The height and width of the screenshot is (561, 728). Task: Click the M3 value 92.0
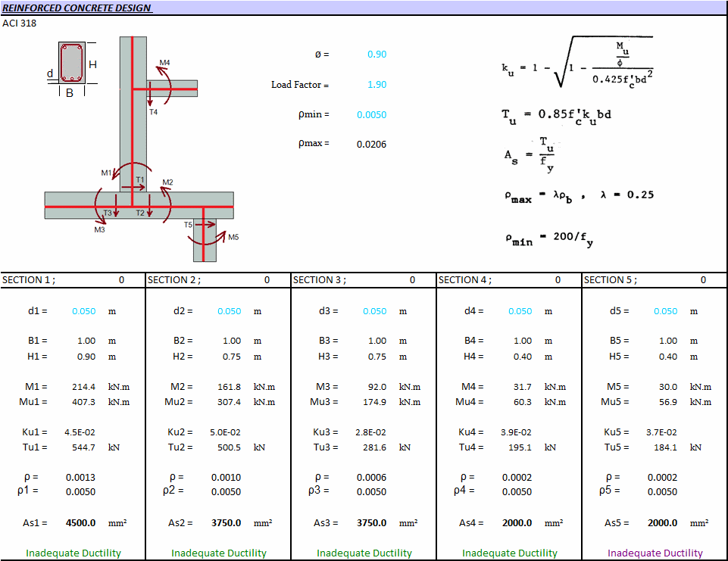click(x=377, y=387)
